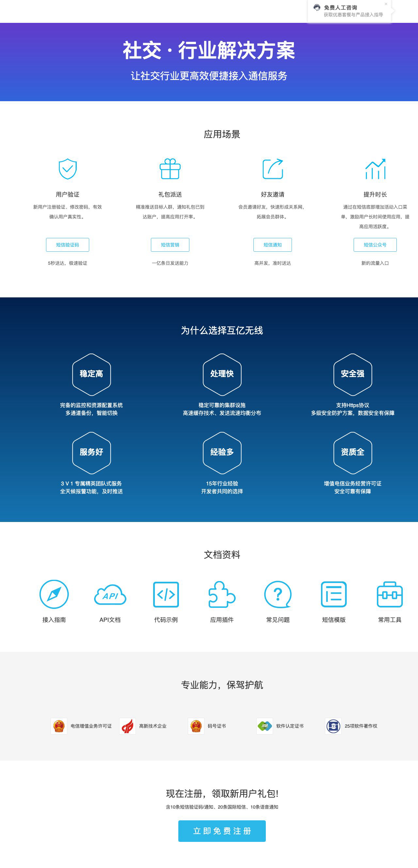Click the 短信公众号 button
This screenshot has width=418, height=868.
click(375, 245)
